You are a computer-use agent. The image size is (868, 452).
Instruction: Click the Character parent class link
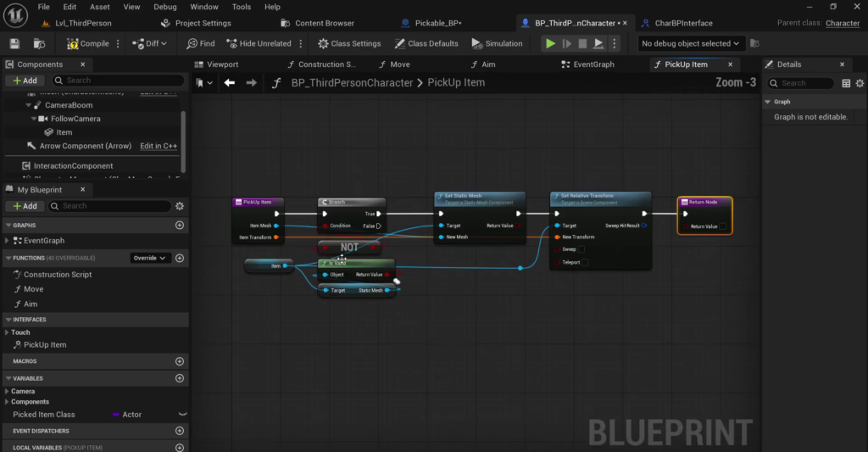click(843, 23)
